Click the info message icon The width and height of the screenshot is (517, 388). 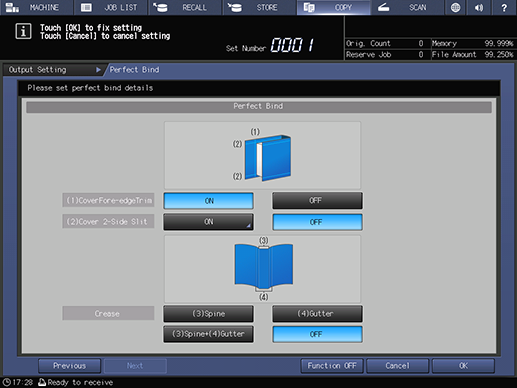[x=23, y=31]
